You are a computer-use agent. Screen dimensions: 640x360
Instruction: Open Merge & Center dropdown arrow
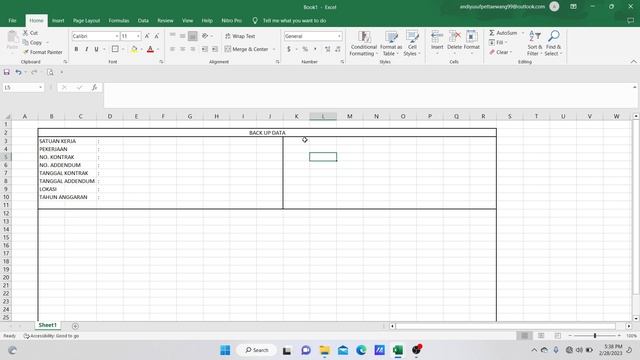(274, 49)
